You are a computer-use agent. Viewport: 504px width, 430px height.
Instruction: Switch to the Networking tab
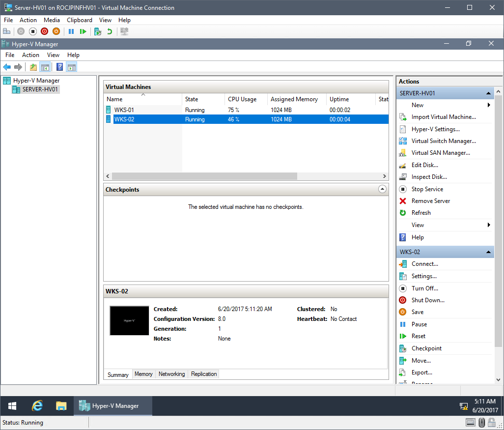pos(171,374)
